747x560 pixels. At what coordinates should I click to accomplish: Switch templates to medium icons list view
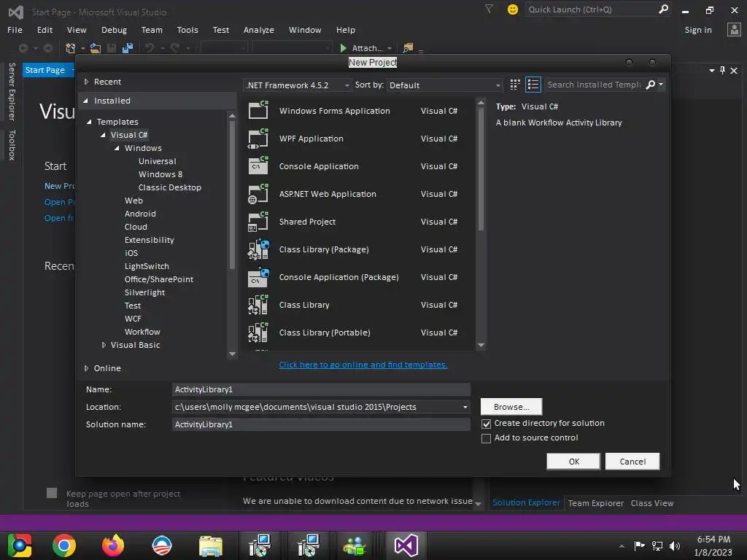(533, 85)
